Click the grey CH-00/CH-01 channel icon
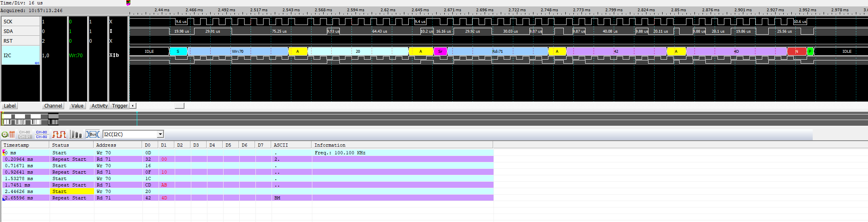 pos(25,134)
